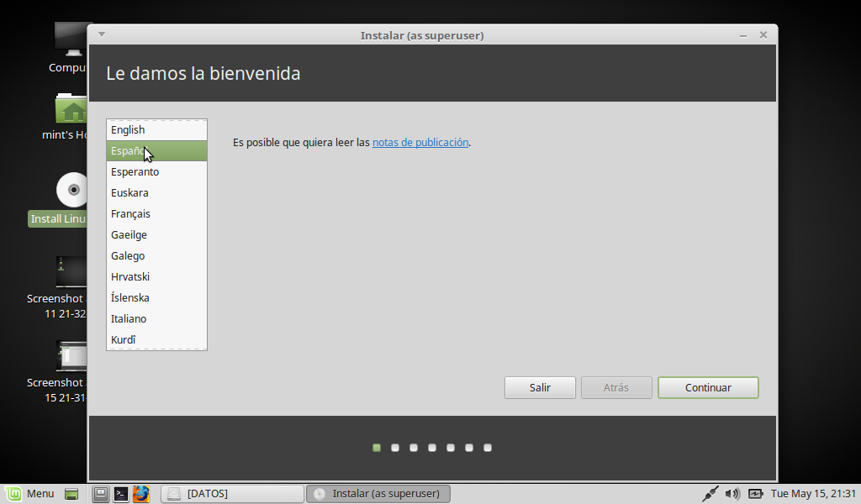861x504 pixels.
Task: Click the network connection tray icon
Action: [x=710, y=494]
